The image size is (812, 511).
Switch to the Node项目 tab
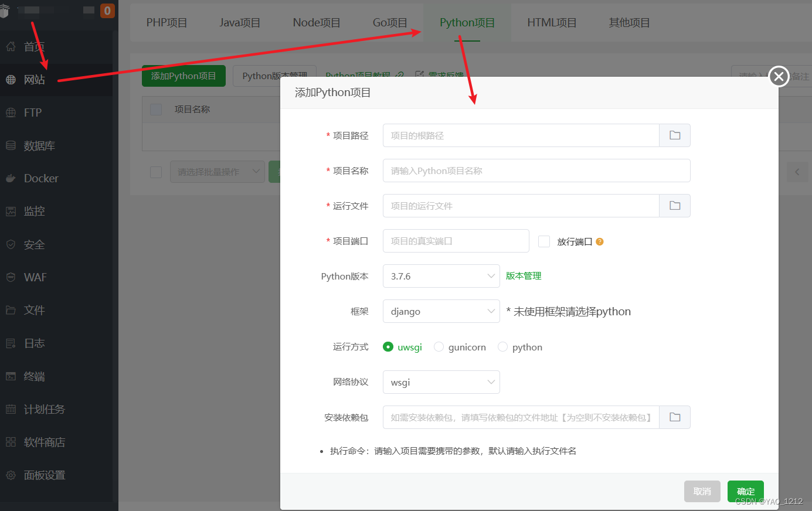coord(317,22)
